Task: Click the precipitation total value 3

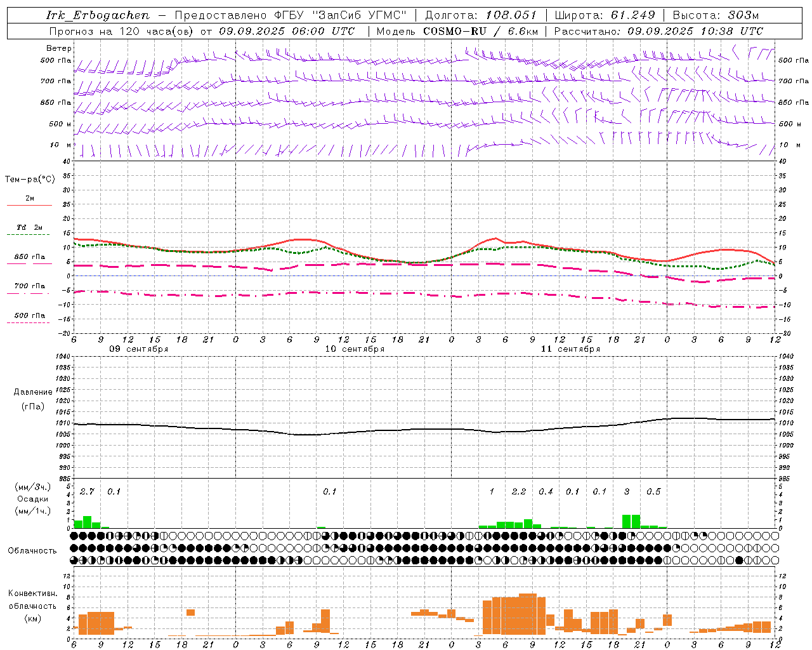Action: tap(627, 491)
